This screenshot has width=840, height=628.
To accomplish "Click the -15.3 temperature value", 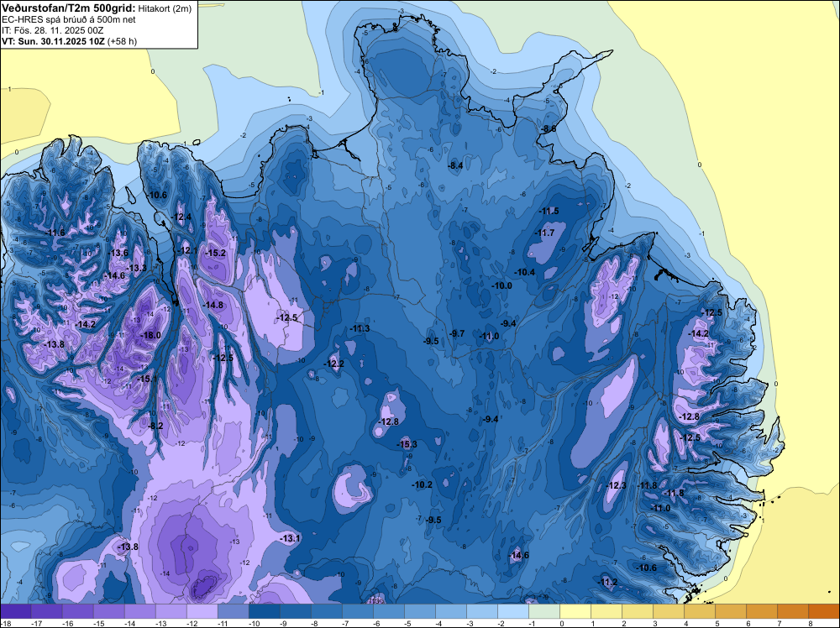I will pos(407,444).
